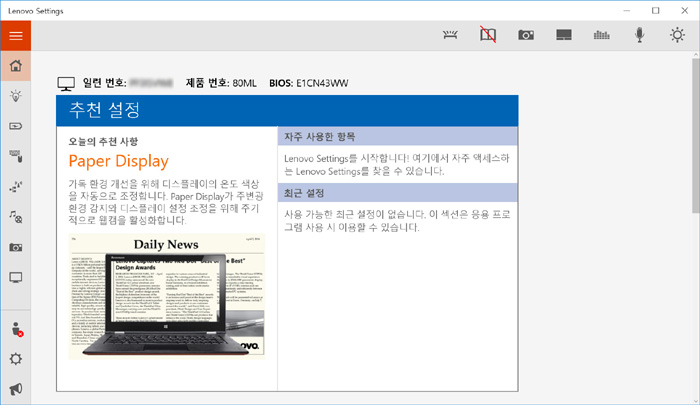Screen dimensions: 700x405
Task: Open display monitor settings in sidebar
Action: (16, 278)
